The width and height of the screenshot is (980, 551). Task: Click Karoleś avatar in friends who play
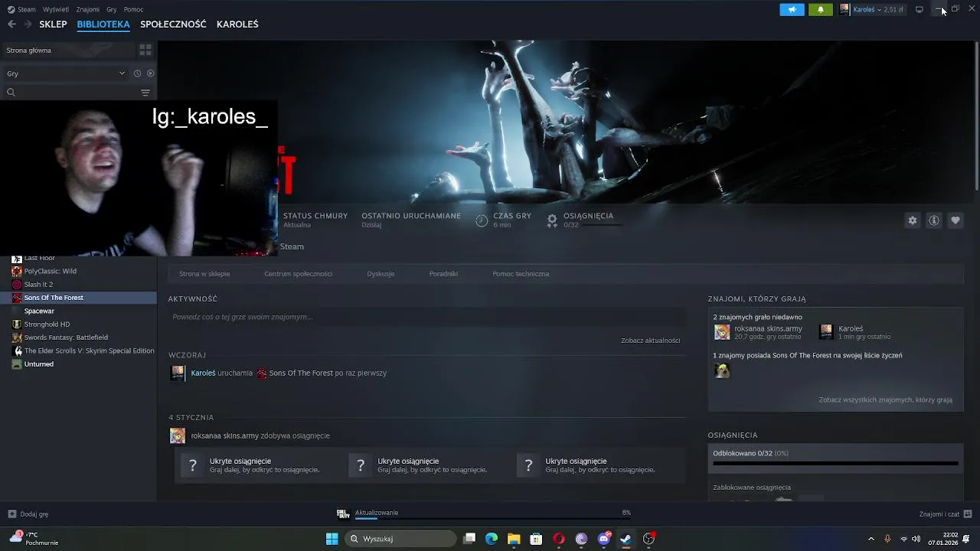pos(826,332)
